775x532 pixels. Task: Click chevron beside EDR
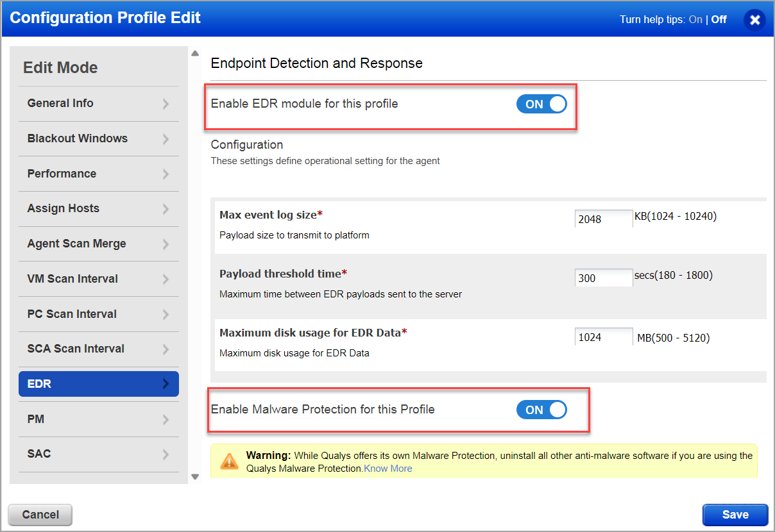[x=166, y=384]
